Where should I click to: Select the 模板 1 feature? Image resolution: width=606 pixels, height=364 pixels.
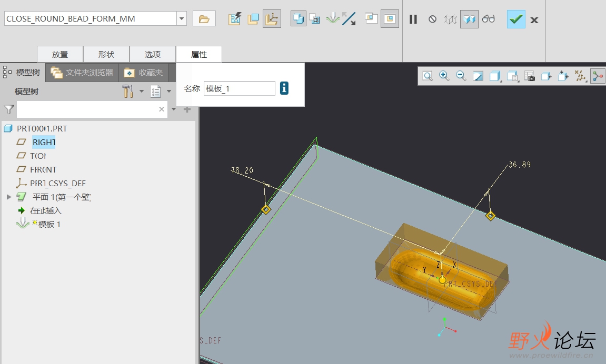click(x=49, y=224)
